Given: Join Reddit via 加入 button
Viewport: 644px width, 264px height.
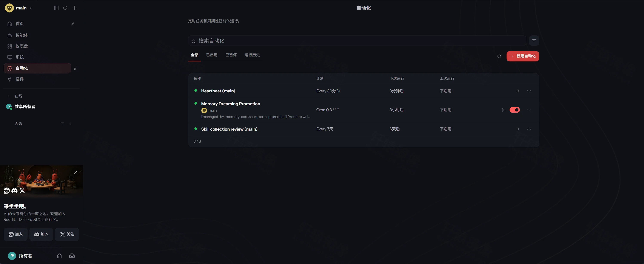Looking at the screenshot, I should pos(15,234).
